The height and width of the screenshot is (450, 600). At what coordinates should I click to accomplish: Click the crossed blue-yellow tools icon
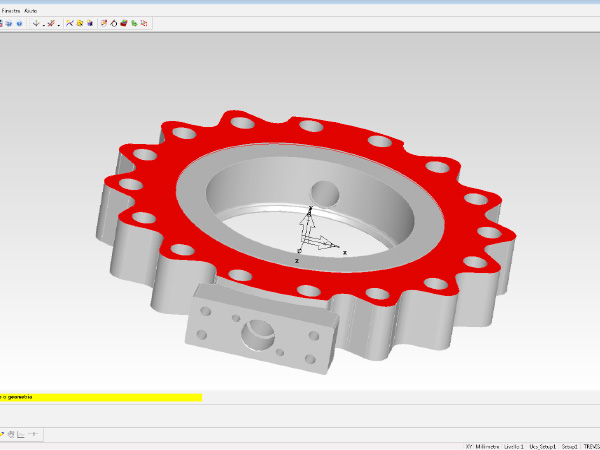(70, 22)
